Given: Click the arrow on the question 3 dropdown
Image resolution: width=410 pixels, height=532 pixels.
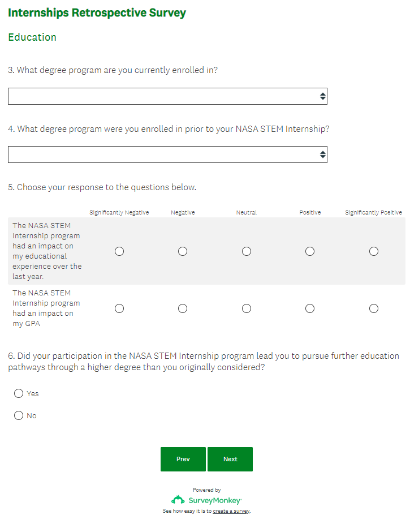Looking at the screenshot, I should (322, 96).
